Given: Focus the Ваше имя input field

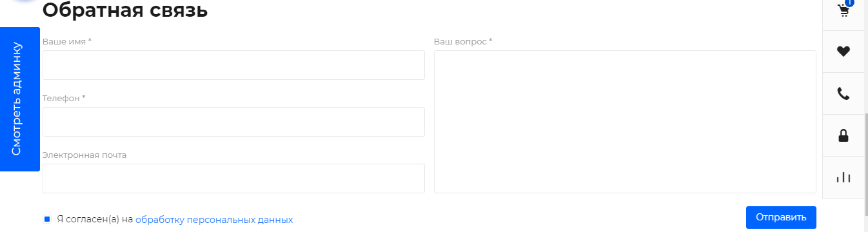Looking at the screenshot, I should [x=233, y=65].
